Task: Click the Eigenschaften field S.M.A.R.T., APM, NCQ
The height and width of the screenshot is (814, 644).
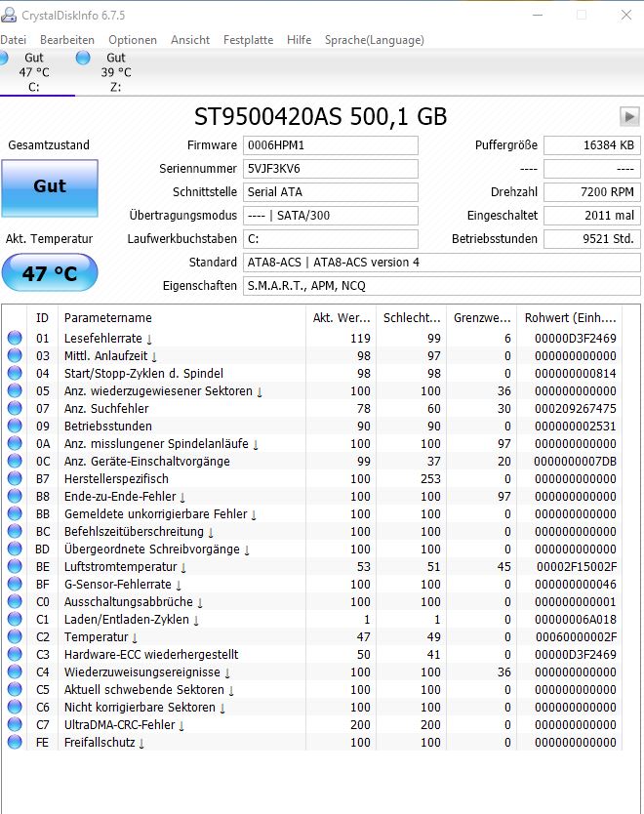Action: point(442,286)
